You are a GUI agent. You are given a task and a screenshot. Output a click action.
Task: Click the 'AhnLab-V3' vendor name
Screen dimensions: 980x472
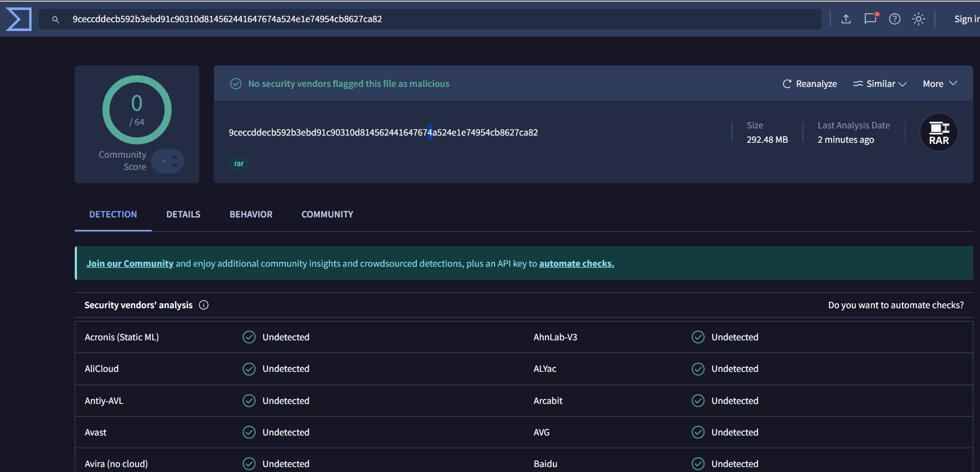tap(555, 337)
